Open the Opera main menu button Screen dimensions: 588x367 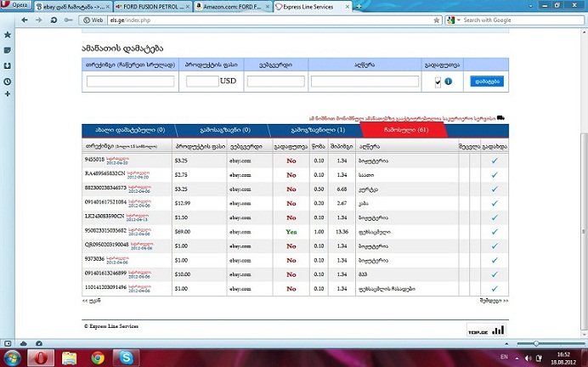[15, 5]
